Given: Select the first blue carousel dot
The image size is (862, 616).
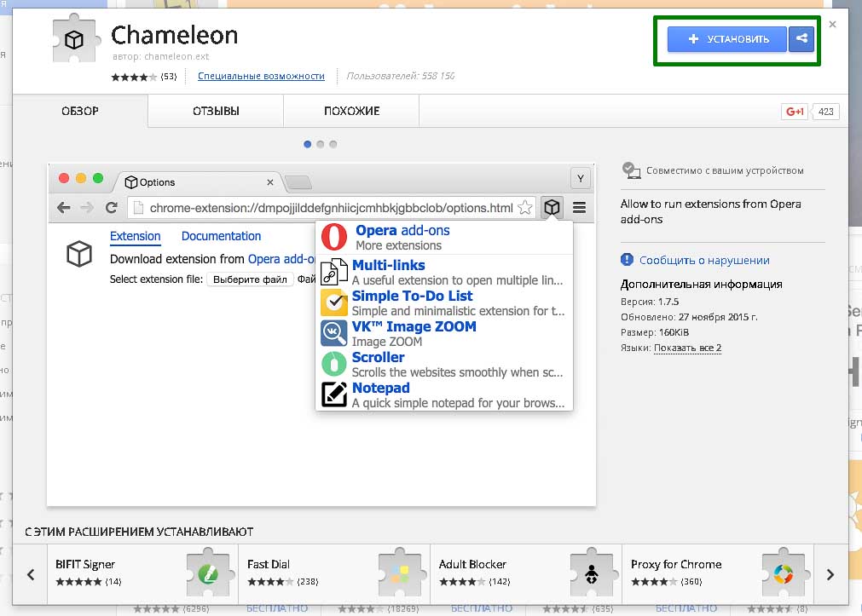Looking at the screenshot, I should click(307, 144).
